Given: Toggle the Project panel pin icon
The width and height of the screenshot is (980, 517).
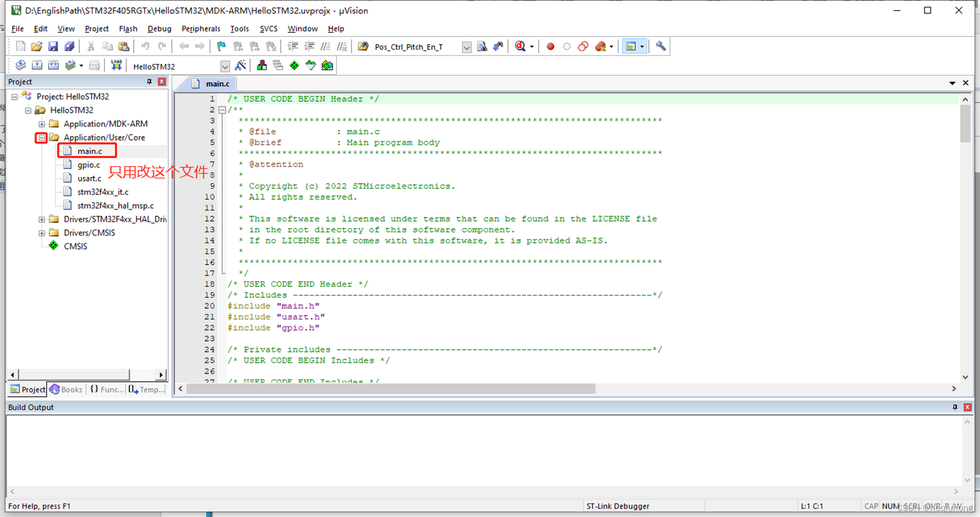Looking at the screenshot, I should click(149, 81).
